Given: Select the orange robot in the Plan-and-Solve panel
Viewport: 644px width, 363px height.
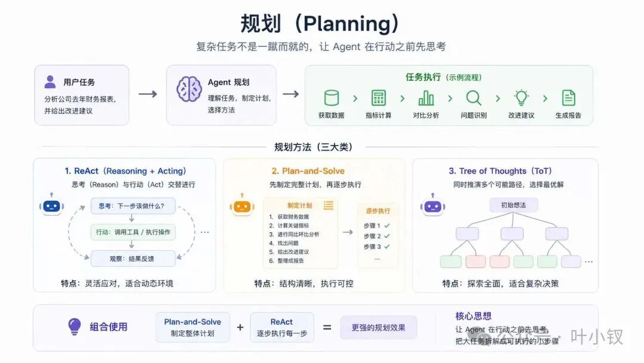Looking at the screenshot, I should click(x=242, y=205).
